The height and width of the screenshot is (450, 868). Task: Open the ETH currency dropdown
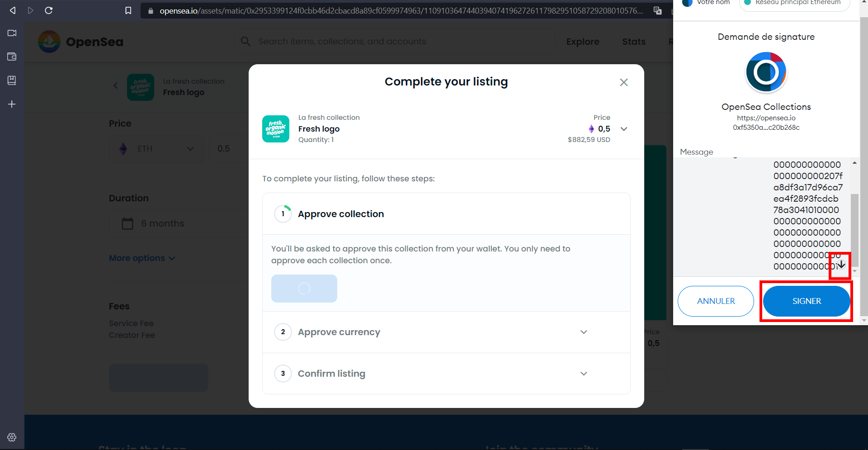click(x=156, y=149)
